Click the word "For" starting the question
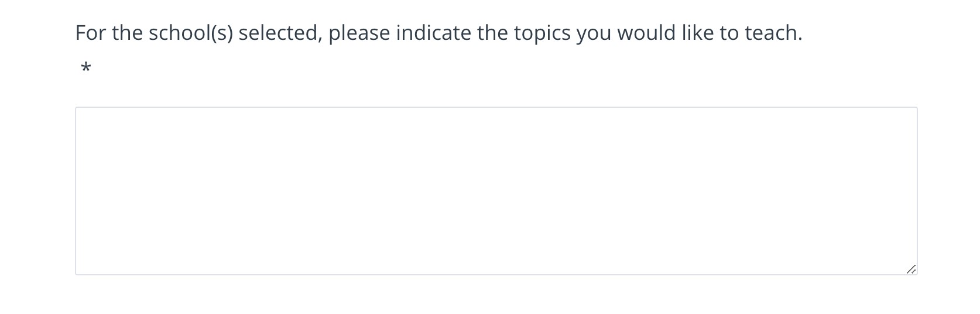Image resolution: width=980 pixels, height=314 pixels. tap(90, 33)
